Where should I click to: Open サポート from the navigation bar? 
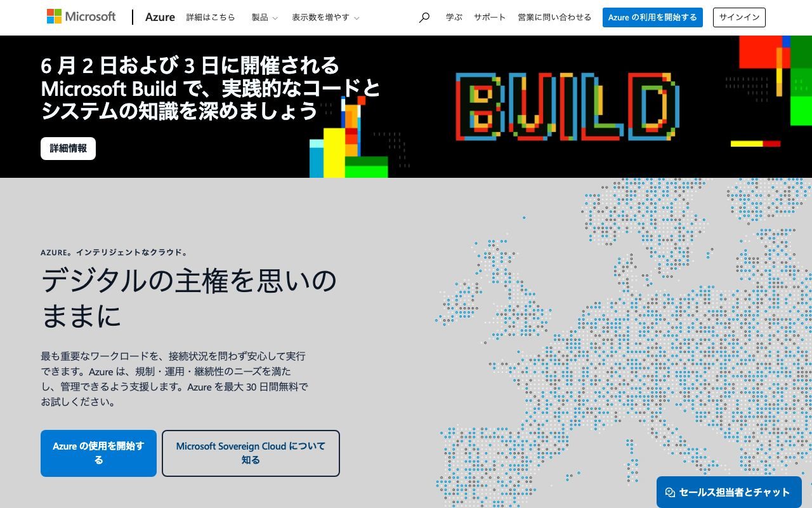click(489, 18)
